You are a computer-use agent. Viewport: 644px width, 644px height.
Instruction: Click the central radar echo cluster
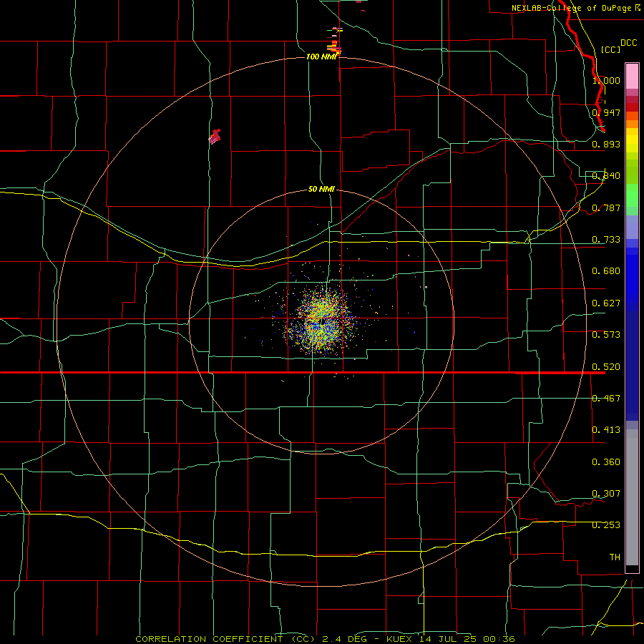click(x=321, y=321)
